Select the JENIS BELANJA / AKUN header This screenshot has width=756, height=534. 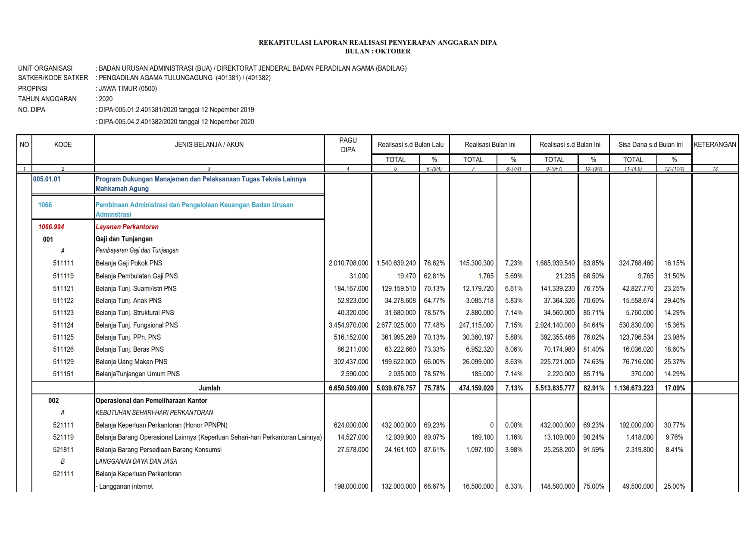coord(209,145)
